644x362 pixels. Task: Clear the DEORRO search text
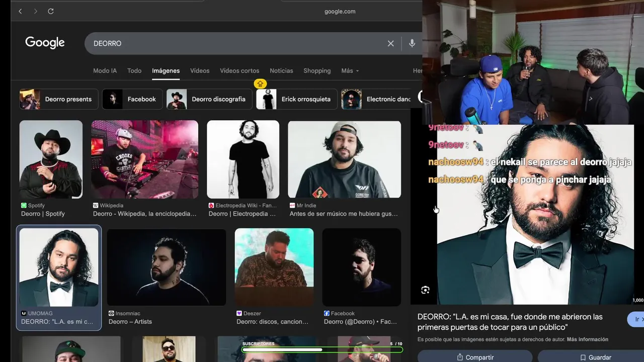click(x=390, y=43)
